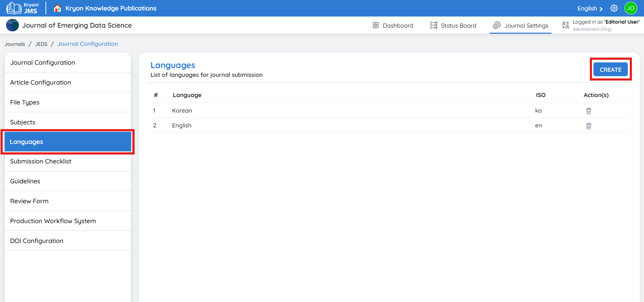Delete the English language row

[x=588, y=126]
